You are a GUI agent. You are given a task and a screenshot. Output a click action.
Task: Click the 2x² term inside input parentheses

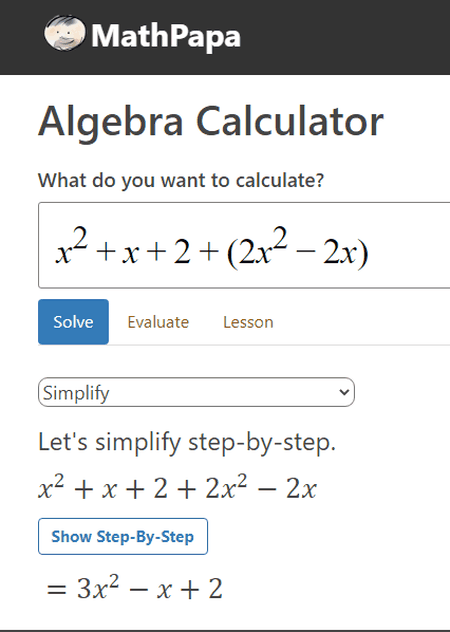[263, 247]
